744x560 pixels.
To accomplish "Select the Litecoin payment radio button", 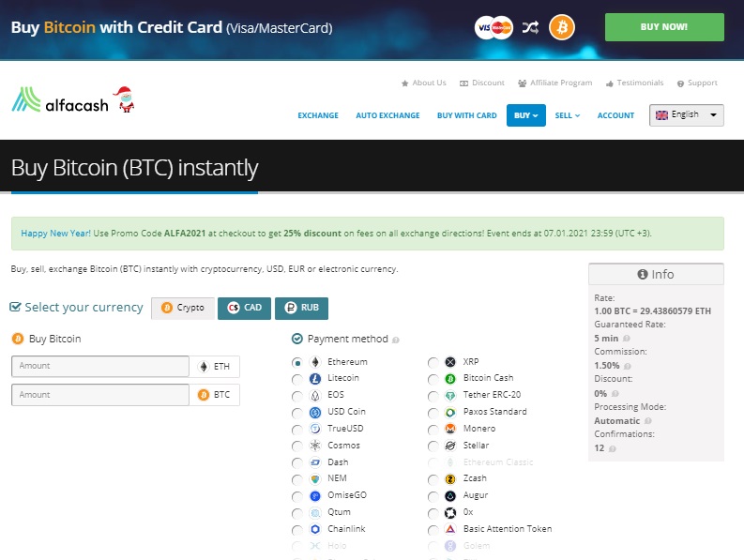I will coord(297,379).
